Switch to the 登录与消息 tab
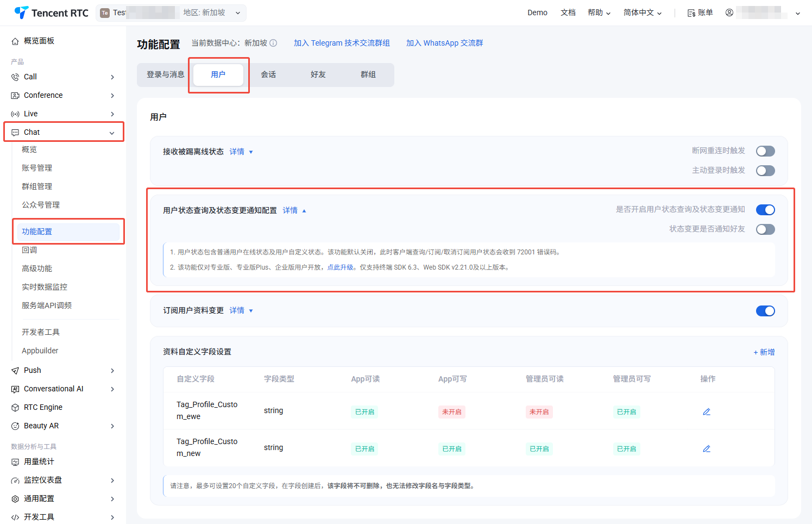The image size is (812, 524). tap(166, 74)
